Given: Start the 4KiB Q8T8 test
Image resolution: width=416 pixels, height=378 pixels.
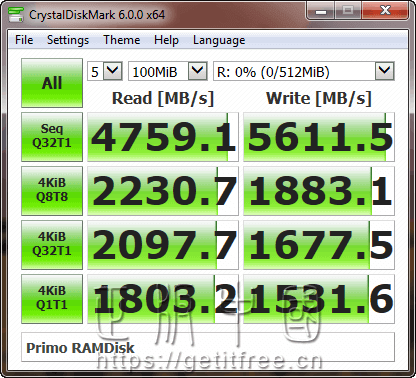Looking at the screenshot, I should pyautogui.click(x=52, y=191).
